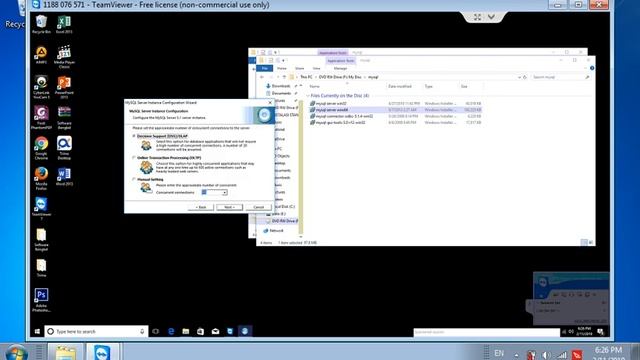The width and height of the screenshot is (640, 360).
Task: Select the Application Tools contextual tab
Action: (x=340, y=60)
